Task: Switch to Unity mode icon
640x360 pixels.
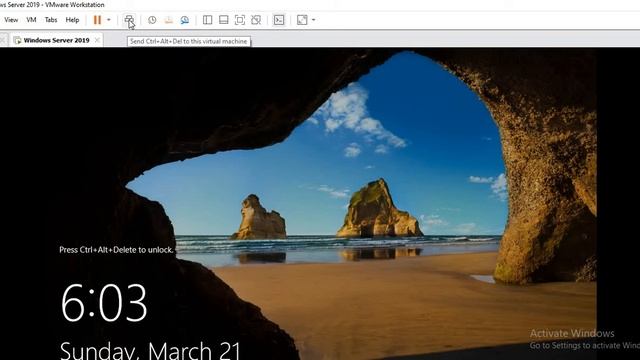Action: (x=256, y=20)
